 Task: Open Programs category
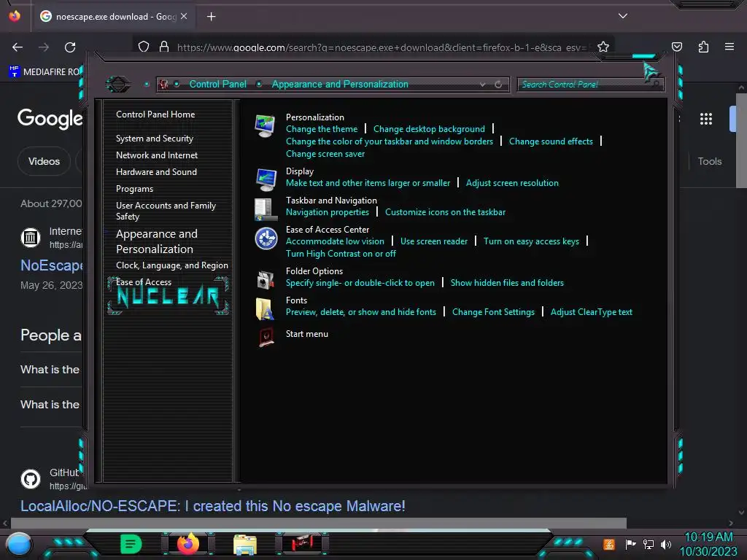coord(134,189)
